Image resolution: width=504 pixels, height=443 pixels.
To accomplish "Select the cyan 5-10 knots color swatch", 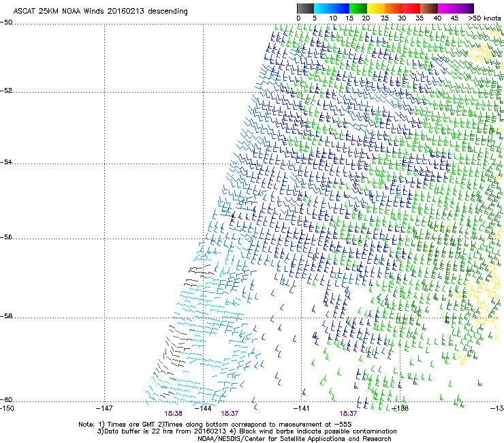I will point(322,8).
